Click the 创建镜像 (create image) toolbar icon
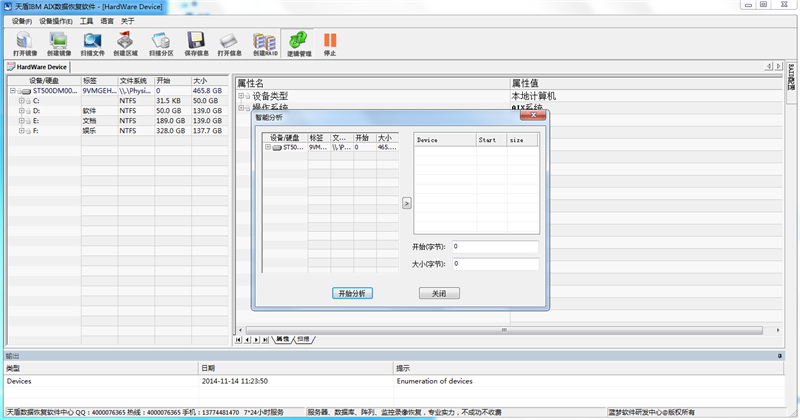This screenshot has width=800, height=420. click(x=59, y=44)
